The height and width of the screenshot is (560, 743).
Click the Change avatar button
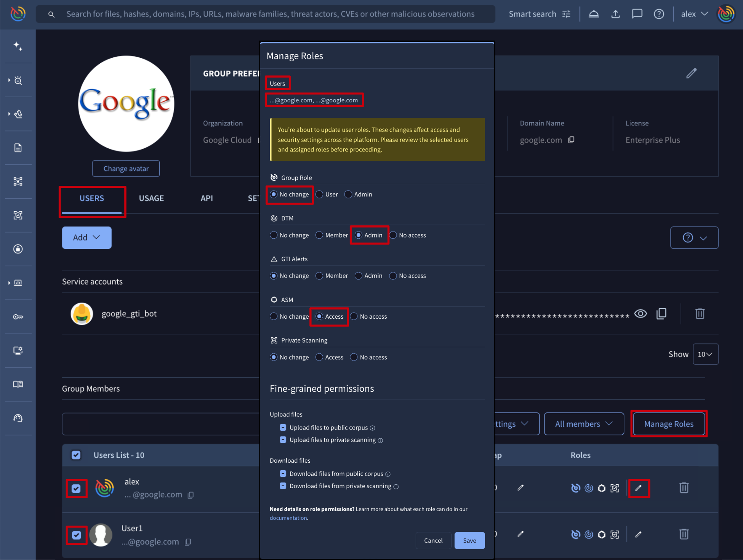(x=126, y=169)
